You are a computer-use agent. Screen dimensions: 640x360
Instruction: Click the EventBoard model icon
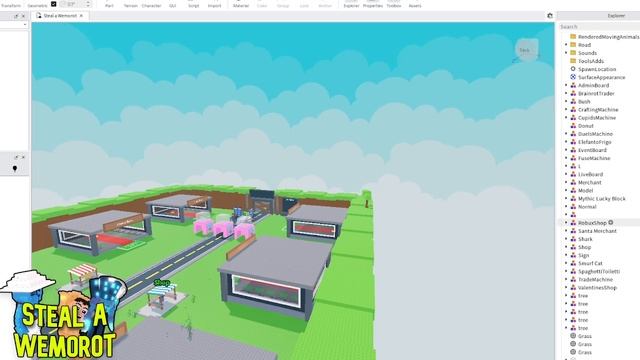click(x=573, y=150)
